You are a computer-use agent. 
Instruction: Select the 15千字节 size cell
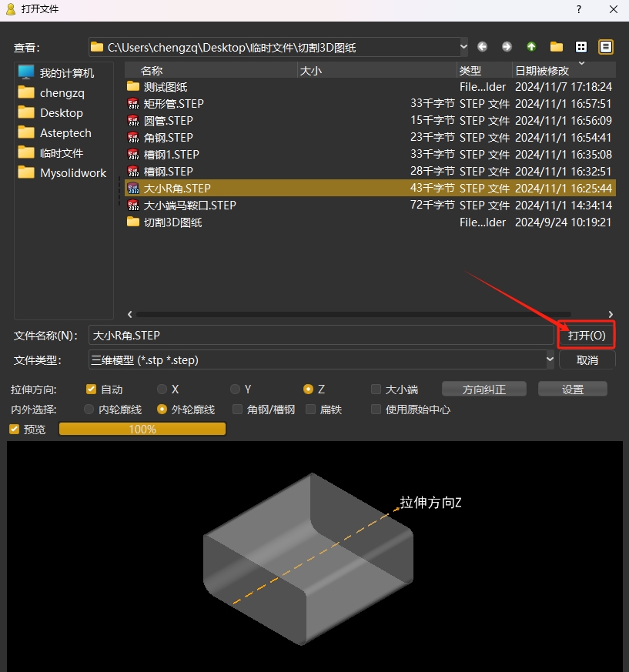432,120
